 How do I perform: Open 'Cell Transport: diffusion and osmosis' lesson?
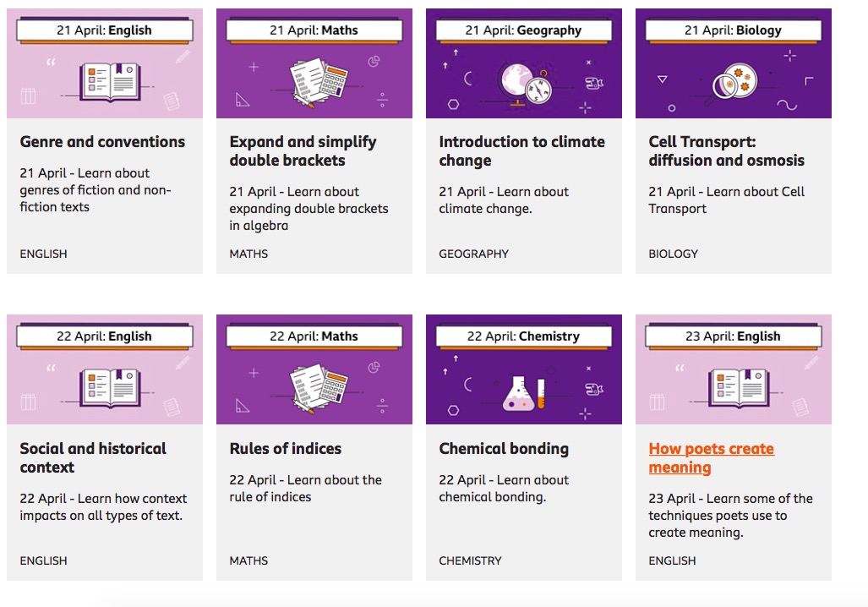coord(726,151)
